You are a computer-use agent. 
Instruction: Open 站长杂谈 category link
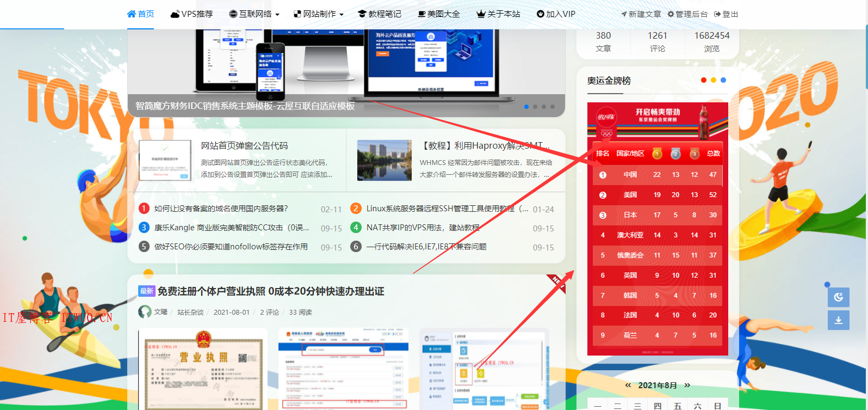[190, 312]
